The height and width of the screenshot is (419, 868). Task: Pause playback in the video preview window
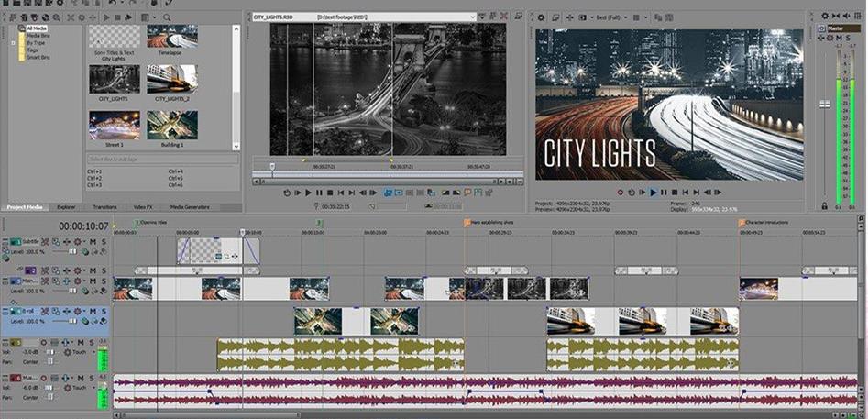point(664,193)
